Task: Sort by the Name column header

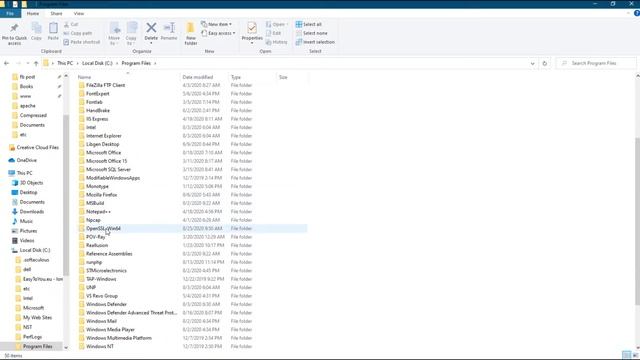Action: (128, 77)
